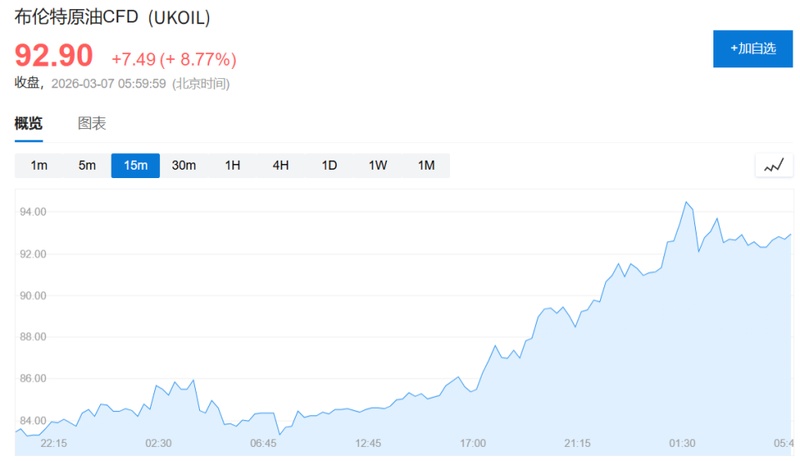Add UKOIL to watchlist with +加自选
800x461 pixels.
coord(752,48)
